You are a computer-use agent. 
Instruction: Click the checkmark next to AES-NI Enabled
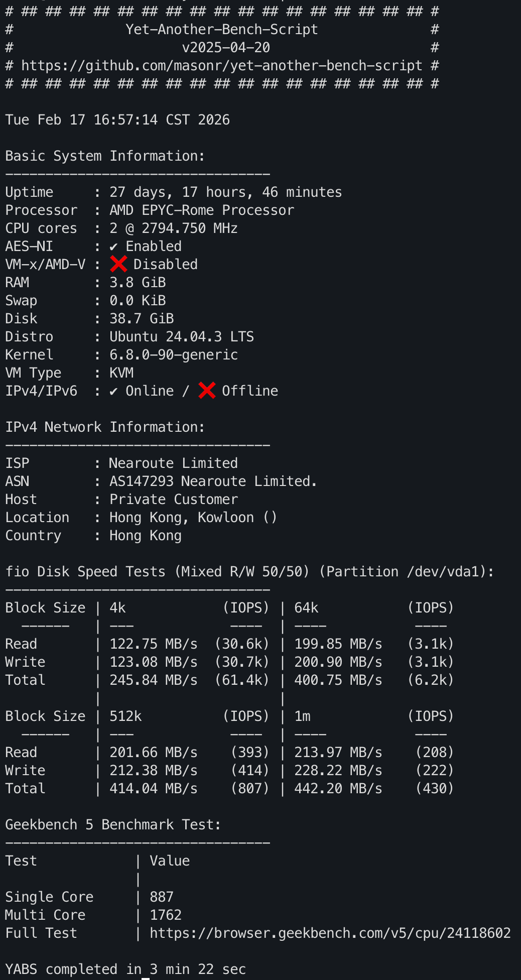click(114, 247)
